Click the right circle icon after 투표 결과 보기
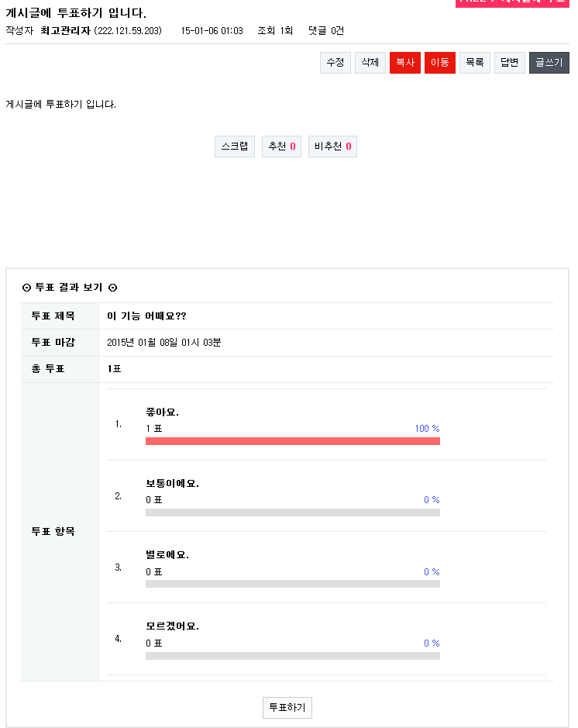Image resolution: width=578 pixels, height=728 pixels. [x=112, y=288]
